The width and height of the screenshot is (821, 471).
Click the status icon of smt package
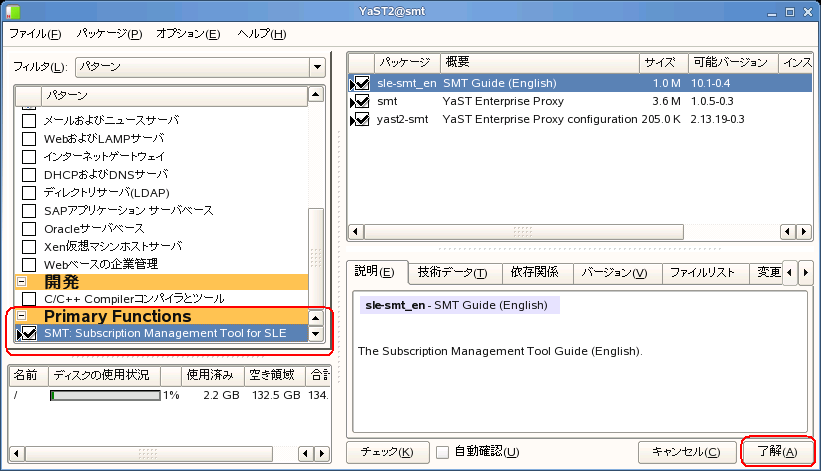pyautogui.click(x=360, y=101)
